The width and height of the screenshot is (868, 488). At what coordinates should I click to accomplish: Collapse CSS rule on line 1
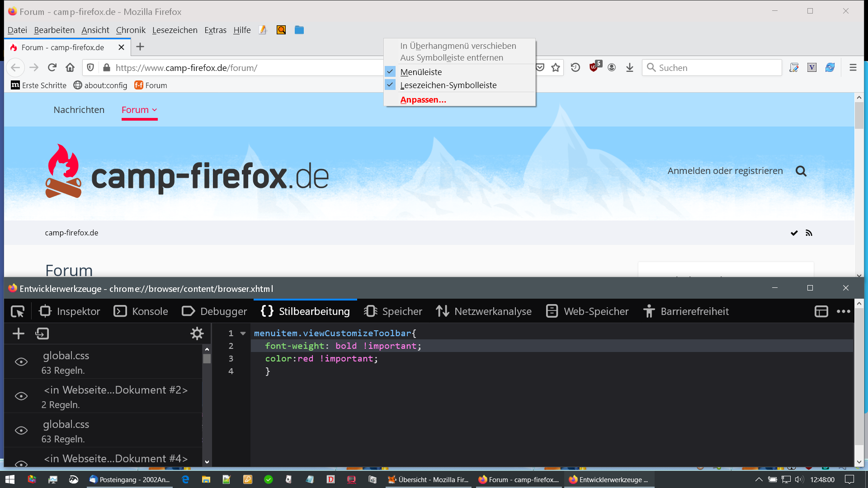pyautogui.click(x=243, y=333)
